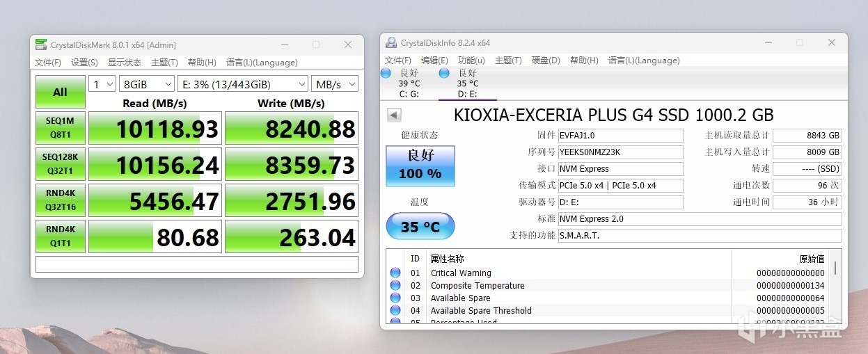
Task: Click the SEQ128K read result 10156.24
Action: click(155, 164)
